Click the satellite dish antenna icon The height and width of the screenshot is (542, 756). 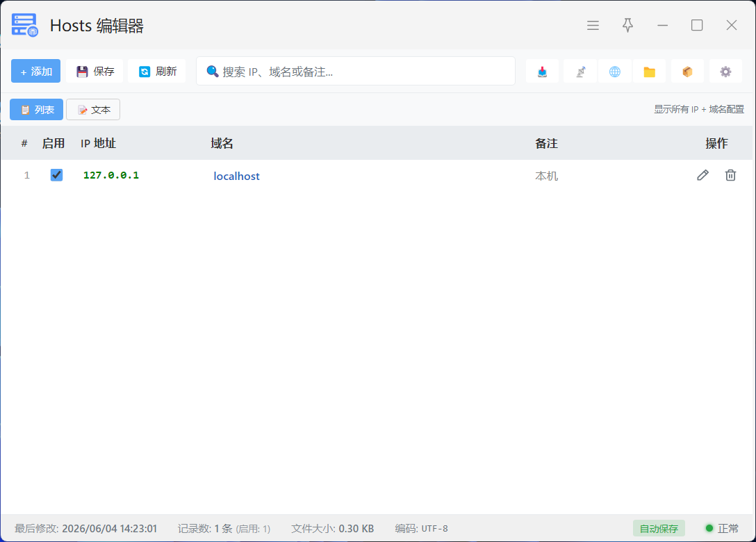[580, 72]
